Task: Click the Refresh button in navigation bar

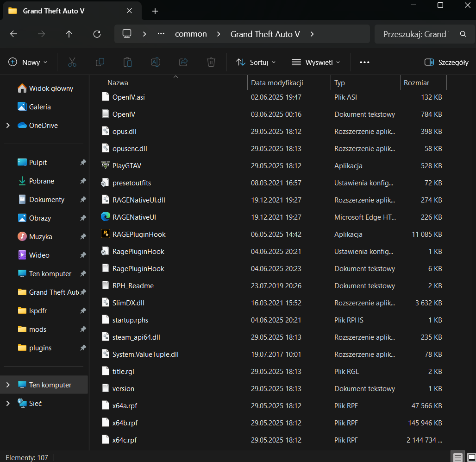Action: tap(97, 34)
